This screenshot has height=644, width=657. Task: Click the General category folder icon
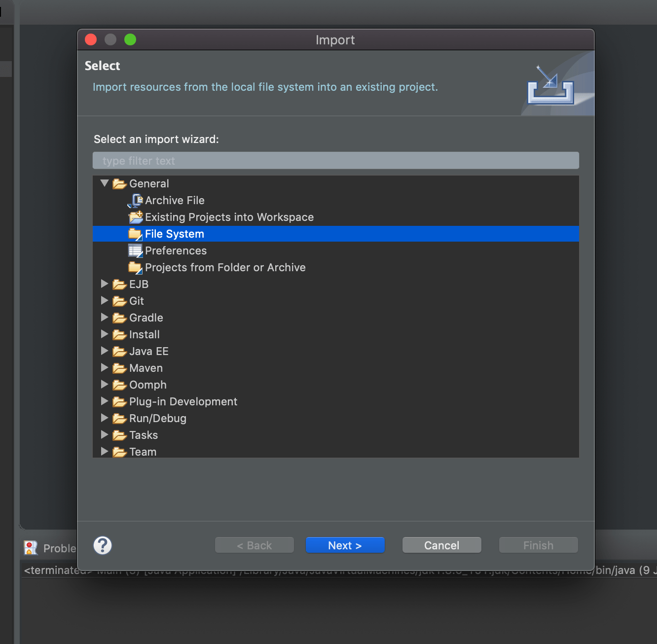pos(119,183)
